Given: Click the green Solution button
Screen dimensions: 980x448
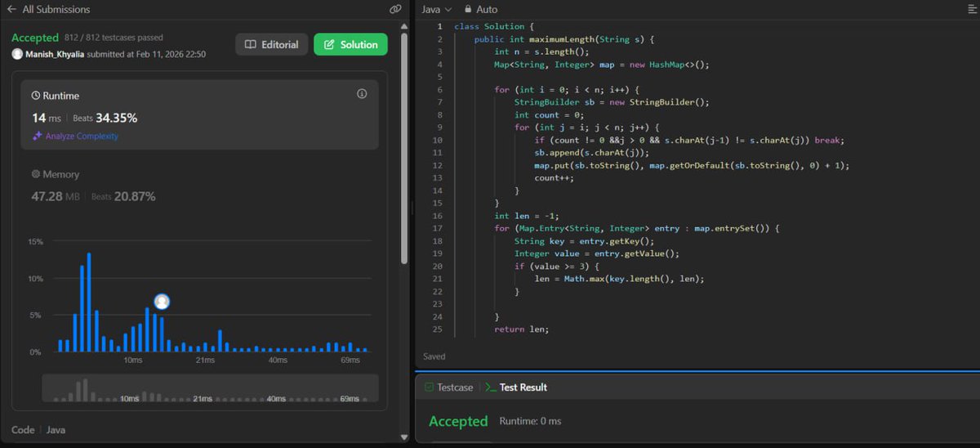Looking at the screenshot, I should (x=350, y=44).
